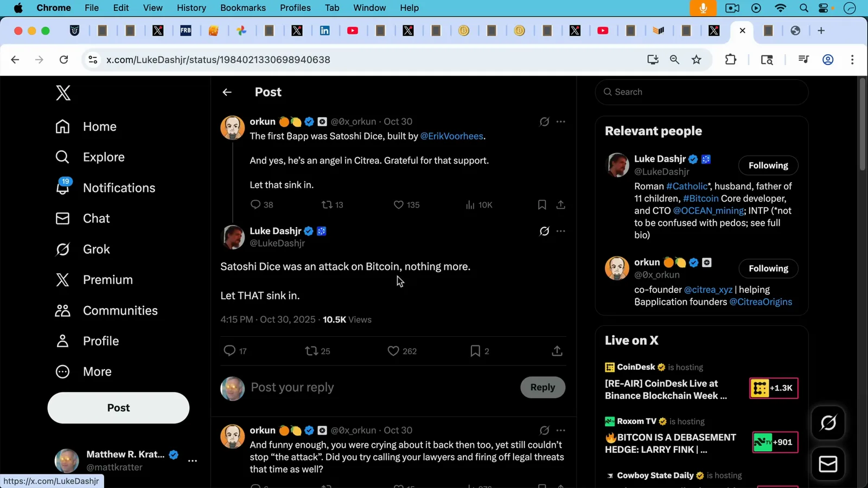Screen dimensions: 868x488
Task: Open @ErikVoorhees mention link
Action: (x=451, y=136)
